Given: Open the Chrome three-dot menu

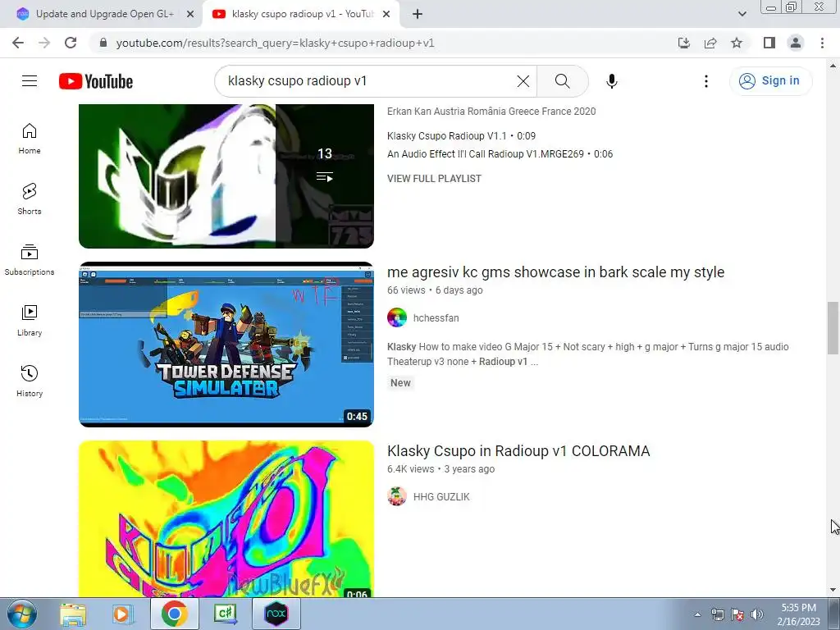Looking at the screenshot, I should pyautogui.click(x=822, y=43).
